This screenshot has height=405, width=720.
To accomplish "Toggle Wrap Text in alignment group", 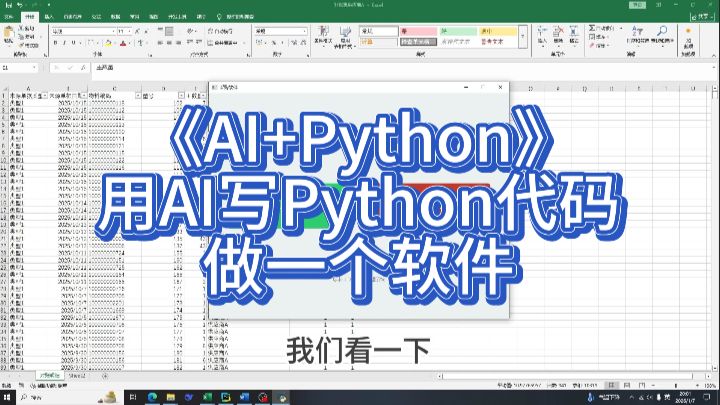I will 220,31.
